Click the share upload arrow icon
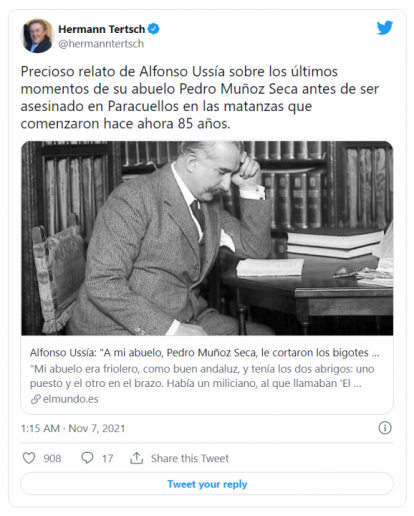The image size is (414, 516). pyautogui.click(x=136, y=458)
